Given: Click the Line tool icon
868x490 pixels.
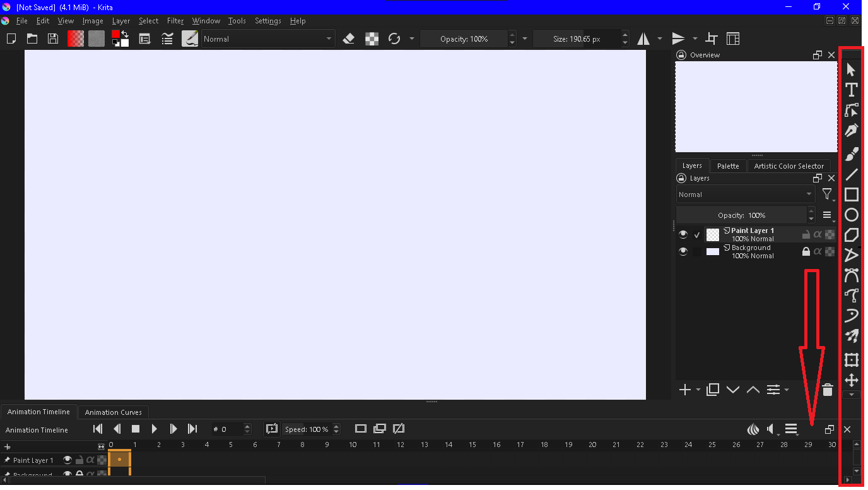Looking at the screenshot, I should [x=852, y=175].
